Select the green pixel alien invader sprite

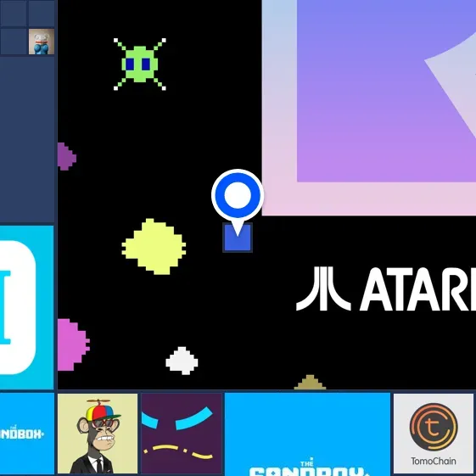click(140, 64)
